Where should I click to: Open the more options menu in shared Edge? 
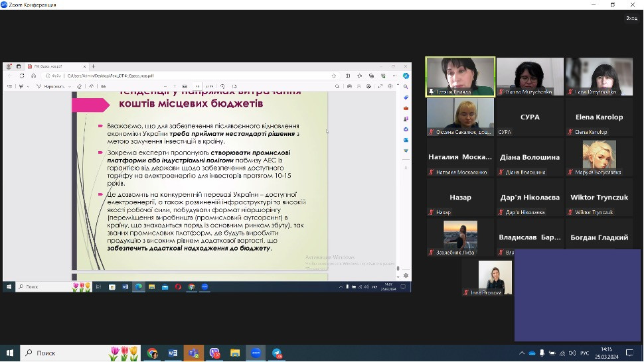(394, 76)
